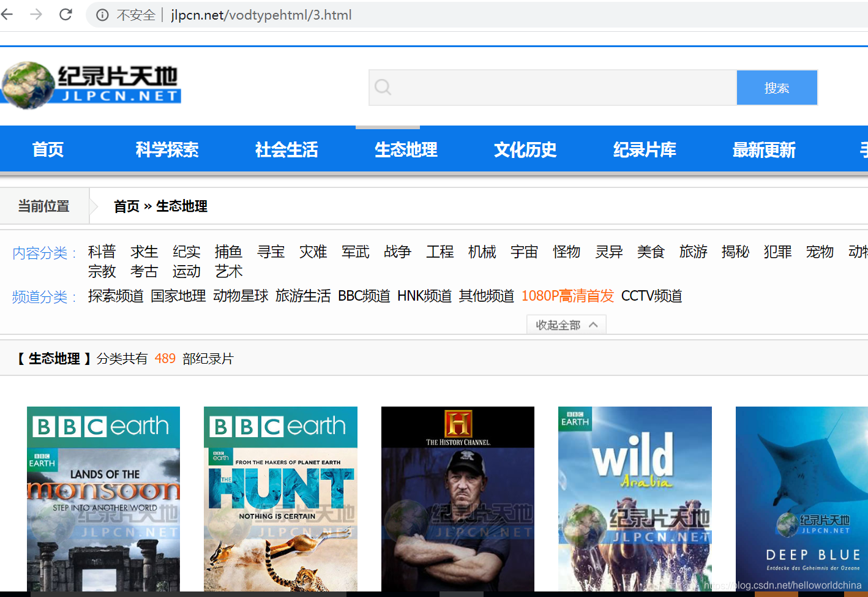Image resolution: width=868 pixels, height=597 pixels.
Task: Open the 生态地理 navigation tab
Action: [406, 149]
